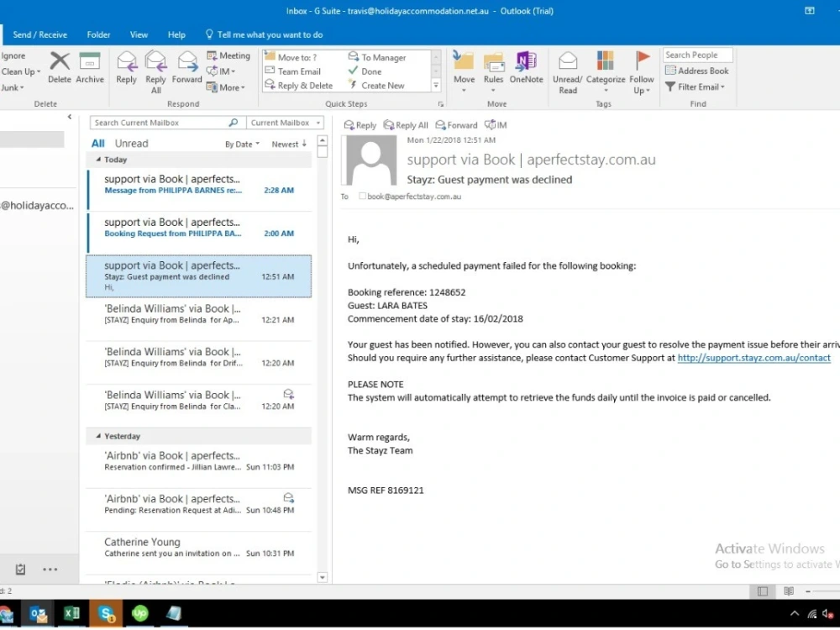
Task: Show only Unread messages
Action: click(x=131, y=143)
